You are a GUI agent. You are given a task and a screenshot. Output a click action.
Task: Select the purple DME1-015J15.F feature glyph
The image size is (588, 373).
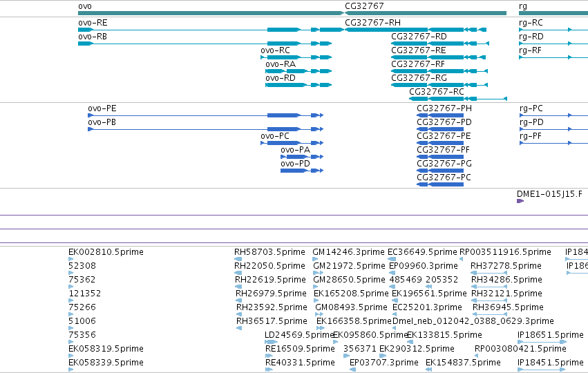pos(520,201)
